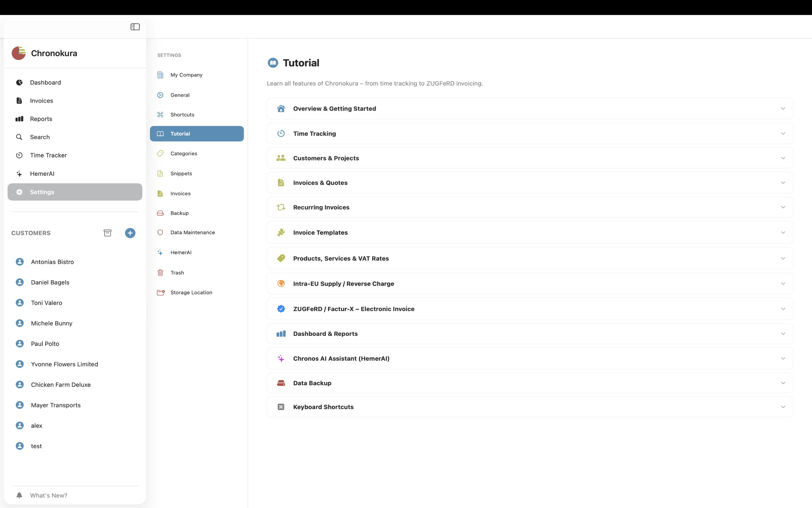Select customer Daniel Bagels

coord(75,282)
